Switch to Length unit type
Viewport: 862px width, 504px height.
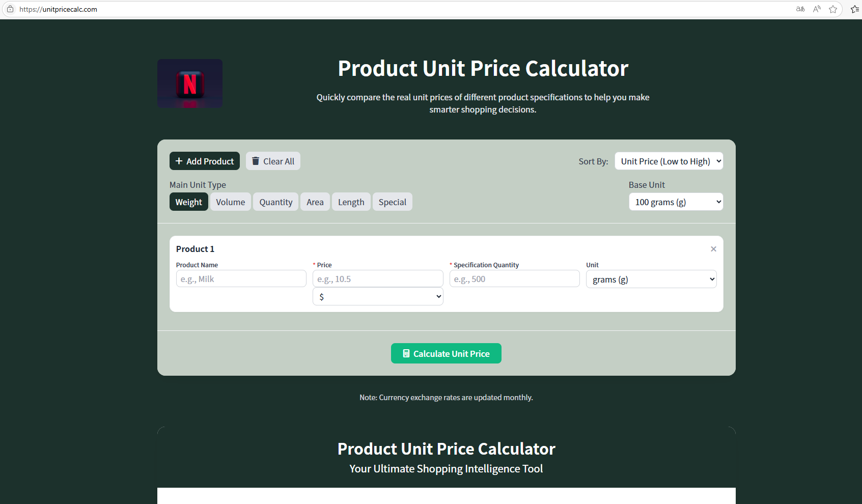coord(351,202)
